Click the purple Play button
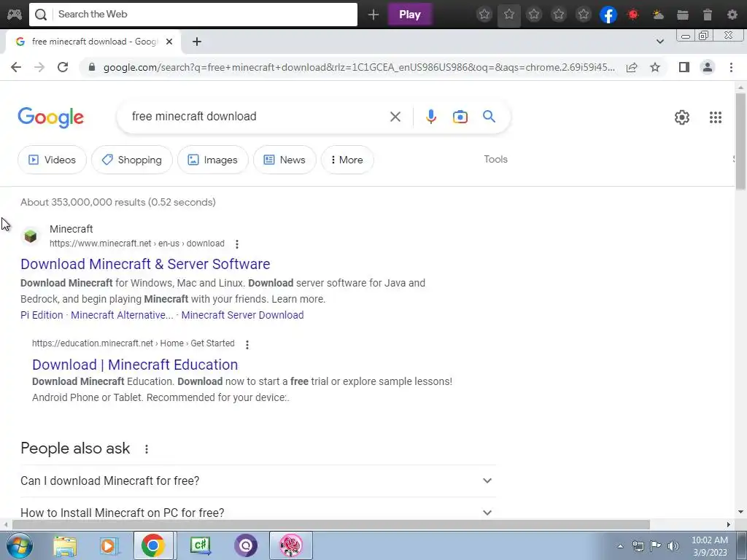Viewport: 747px width, 560px height. pyautogui.click(x=410, y=15)
